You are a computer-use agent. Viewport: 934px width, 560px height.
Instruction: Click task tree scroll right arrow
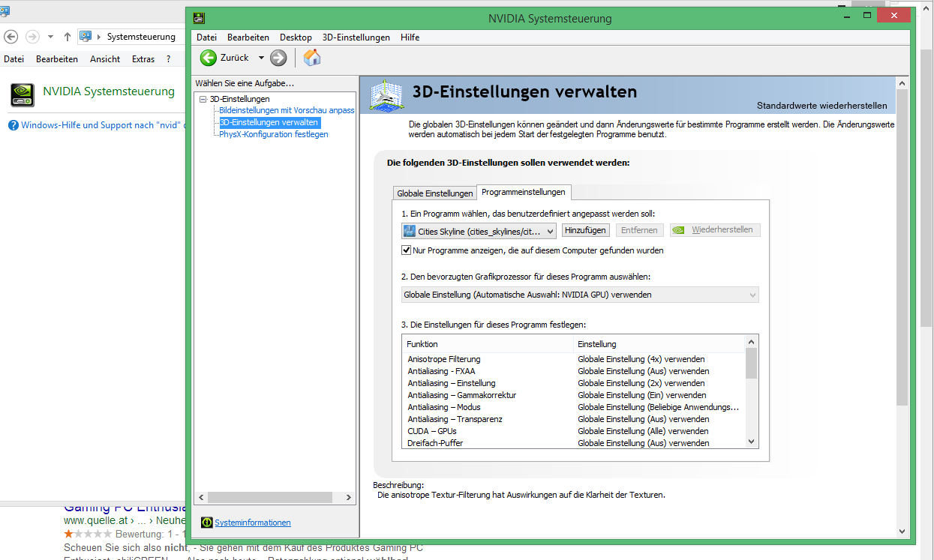click(349, 498)
